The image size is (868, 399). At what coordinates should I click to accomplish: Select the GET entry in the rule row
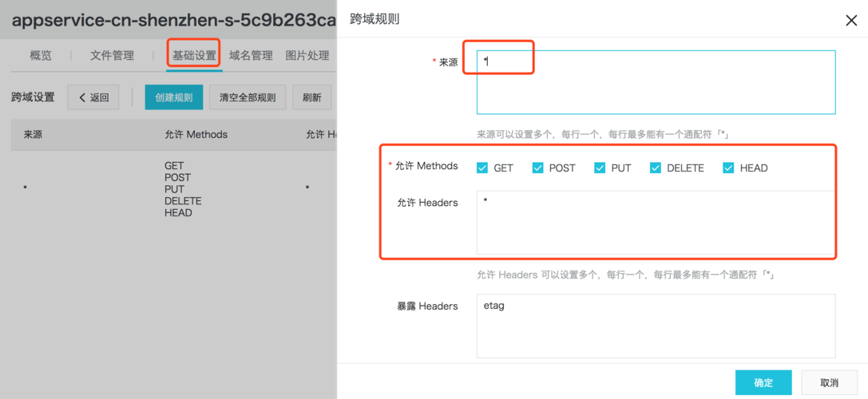[174, 165]
